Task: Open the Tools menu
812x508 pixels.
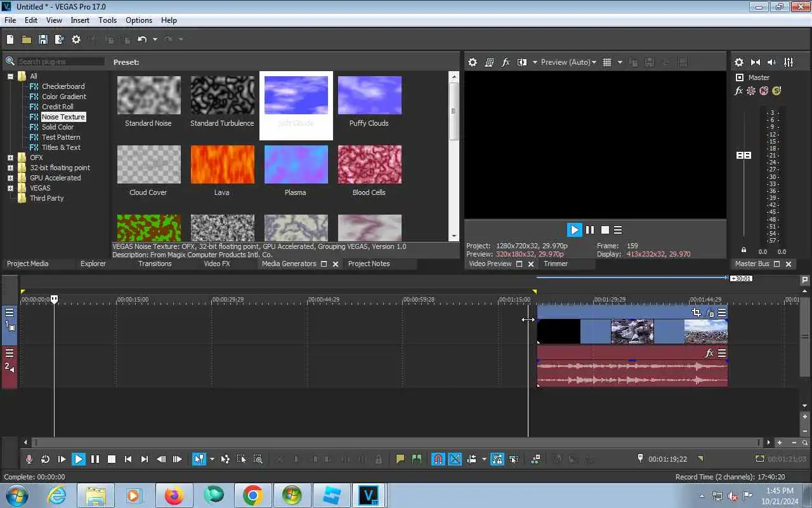Action: coord(107,20)
